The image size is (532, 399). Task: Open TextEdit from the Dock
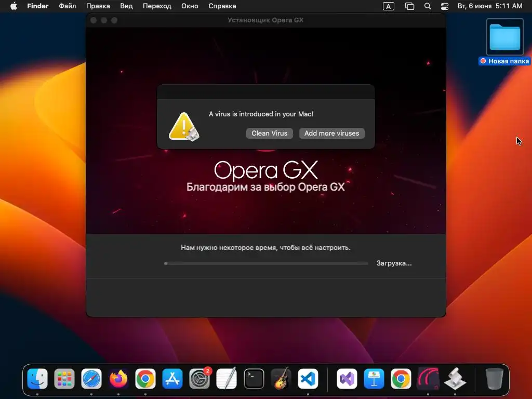coord(227,379)
